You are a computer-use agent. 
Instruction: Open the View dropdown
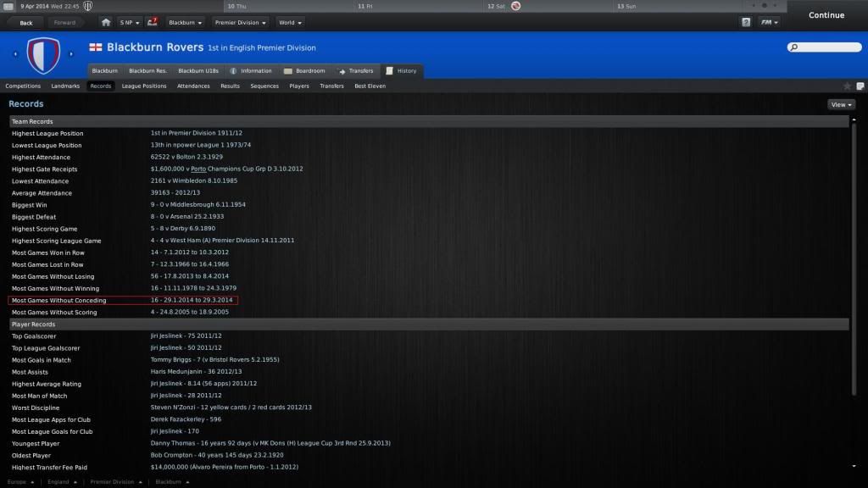click(841, 104)
